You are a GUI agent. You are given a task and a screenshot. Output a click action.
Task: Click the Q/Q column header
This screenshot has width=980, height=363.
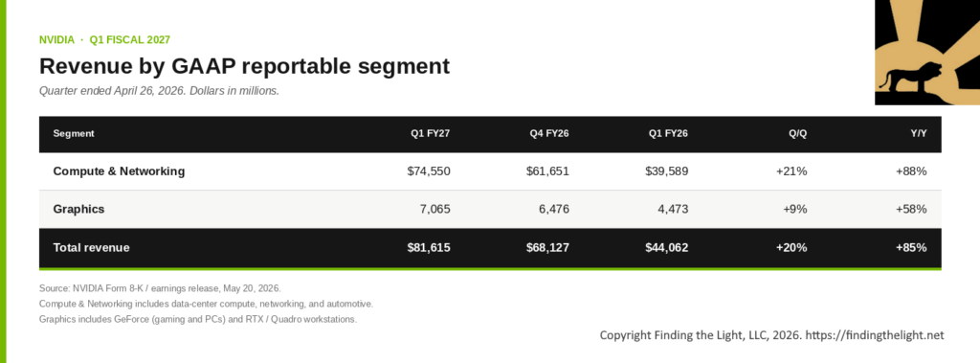click(x=797, y=133)
